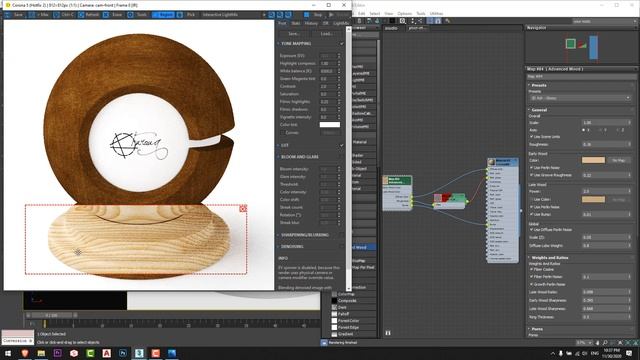The height and width of the screenshot is (360, 640).
Task: Toggle Use Scene Units checkbox
Action: [x=531, y=137]
